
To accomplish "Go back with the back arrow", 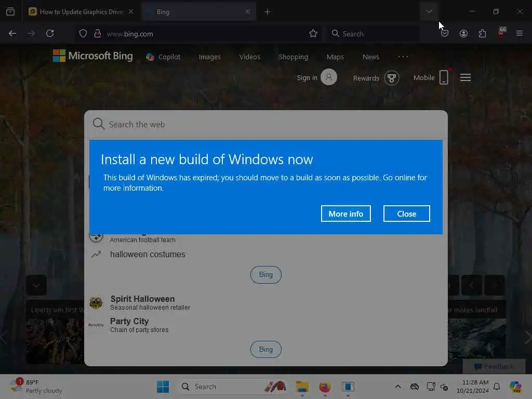I will [12, 33].
